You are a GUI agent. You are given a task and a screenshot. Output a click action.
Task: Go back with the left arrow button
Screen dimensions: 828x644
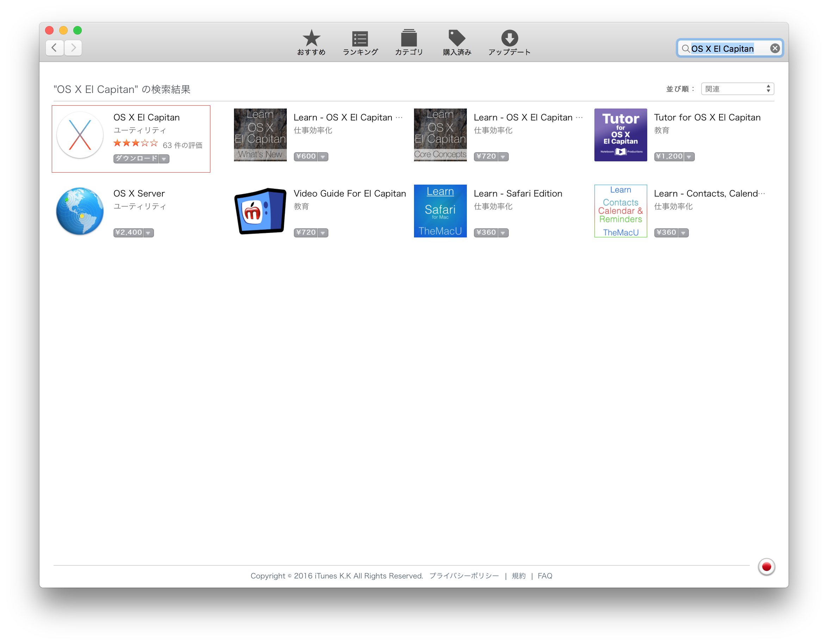[55, 48]
